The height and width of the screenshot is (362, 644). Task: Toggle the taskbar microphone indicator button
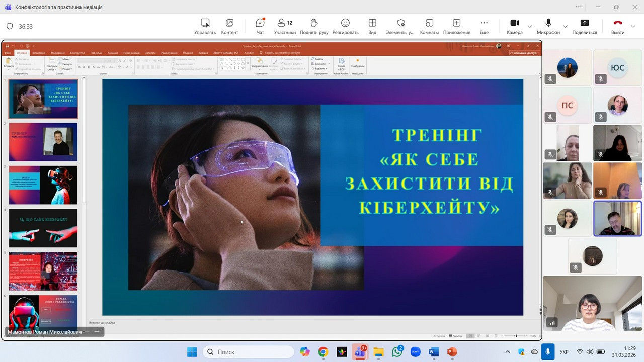[548, 352]
